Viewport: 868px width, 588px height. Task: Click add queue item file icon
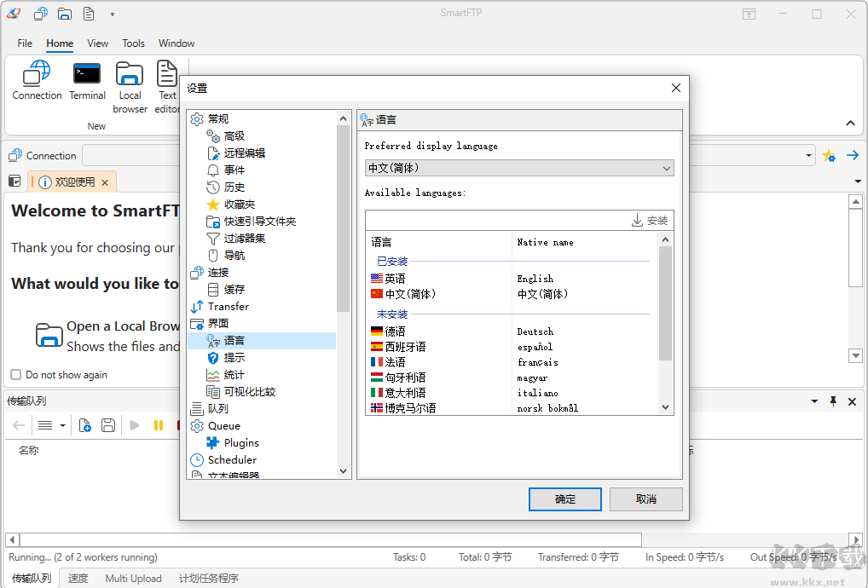tap(84, 425)
